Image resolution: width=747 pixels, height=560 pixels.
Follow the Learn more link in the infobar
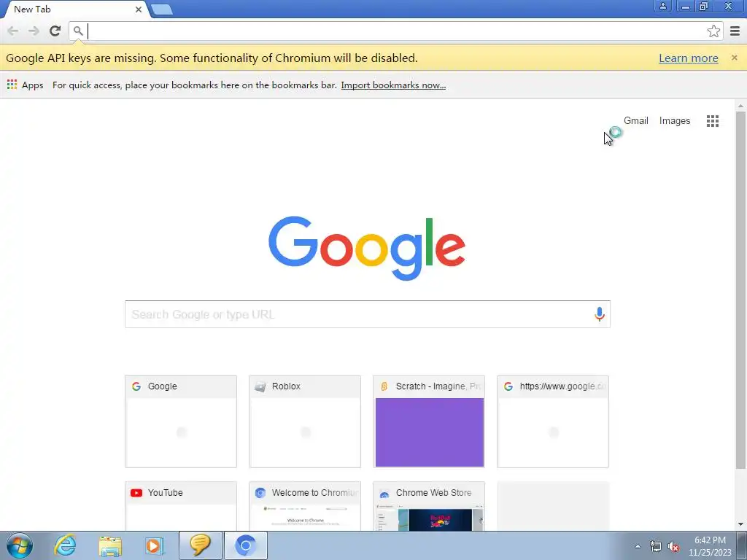click(689, 58)
